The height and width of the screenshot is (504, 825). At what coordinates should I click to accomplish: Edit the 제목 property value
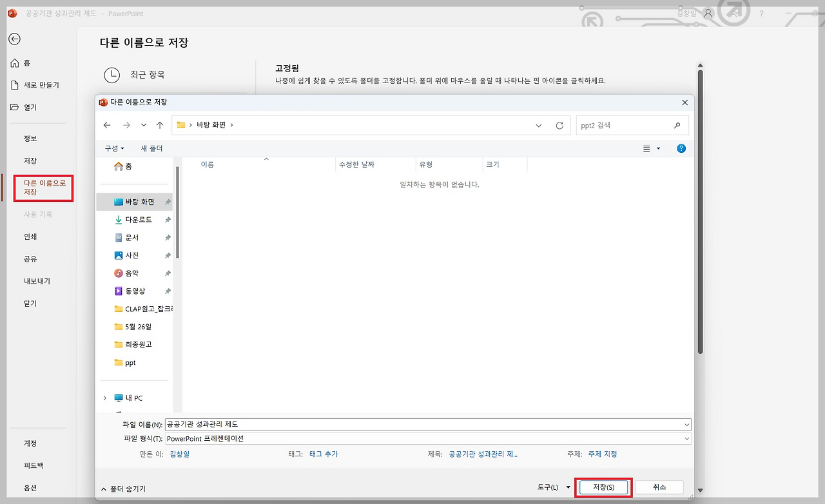pos(483,454)
